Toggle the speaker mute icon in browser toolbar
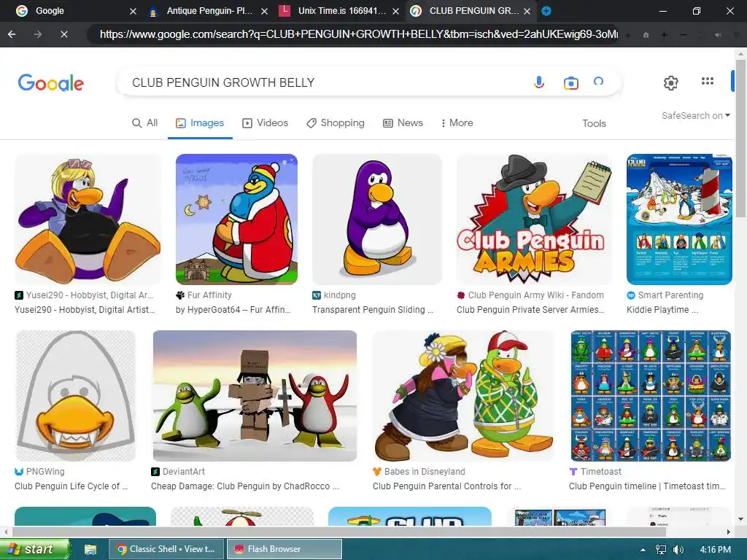The image size is (747, 560). click(718, 35)
